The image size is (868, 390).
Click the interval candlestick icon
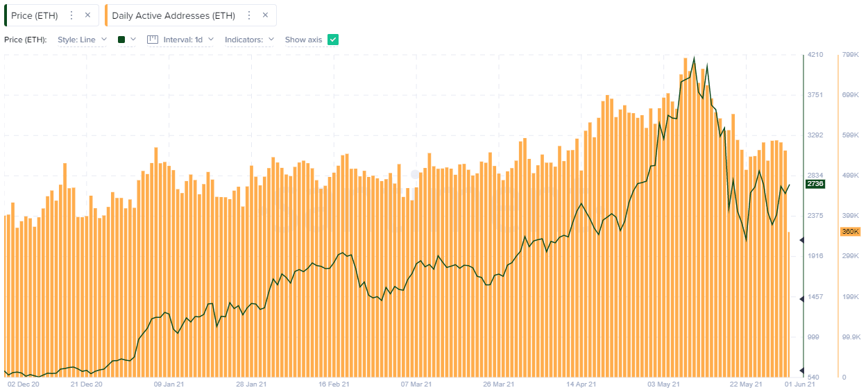click(153, 40)
